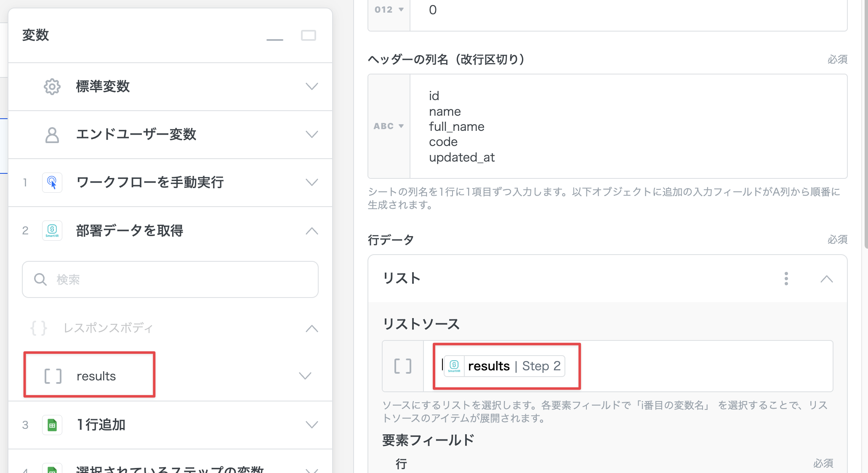Viewport: 868px width, 473px height.
Task: Open the 012 number type dropdown
Action: (x=389, y=10)
